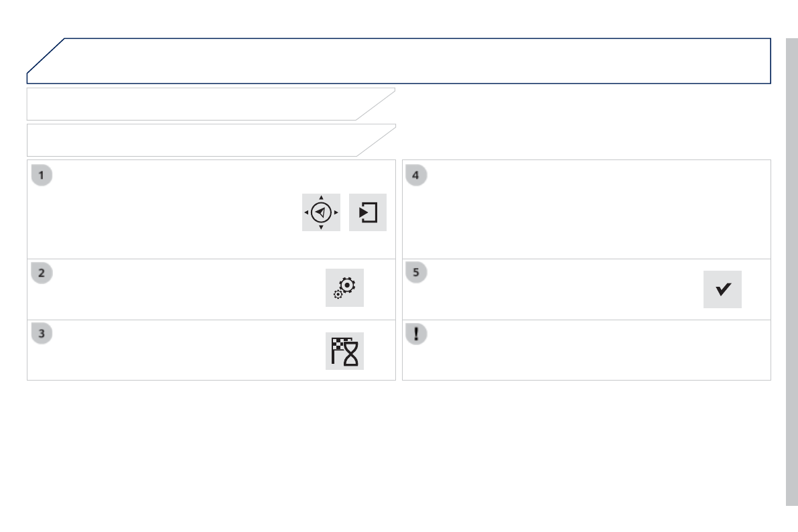The height and width of the screenshot is (532, 798).
Task: Click the grey vertical bar at right edge
Action: [791, 268]
